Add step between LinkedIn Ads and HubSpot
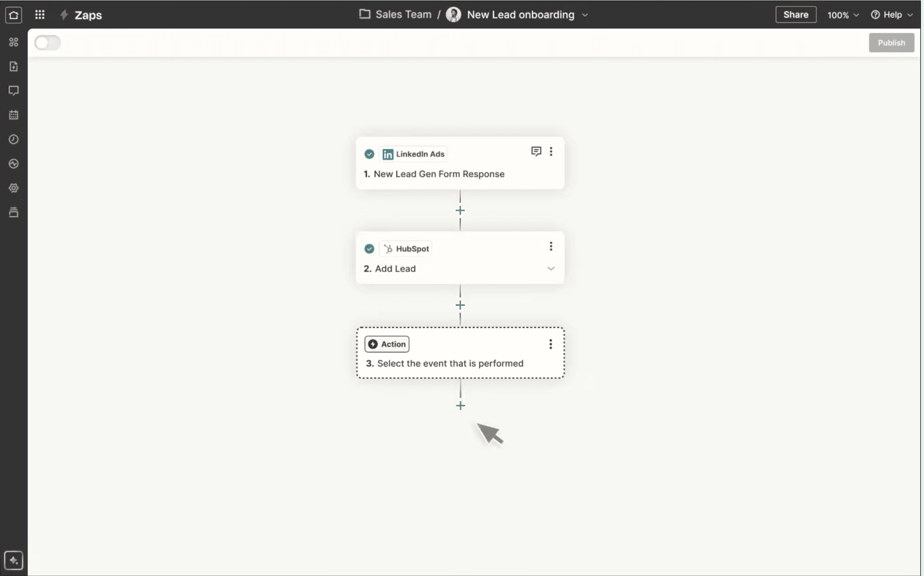The width and height of the screenshot is (924, 576). 460,211
